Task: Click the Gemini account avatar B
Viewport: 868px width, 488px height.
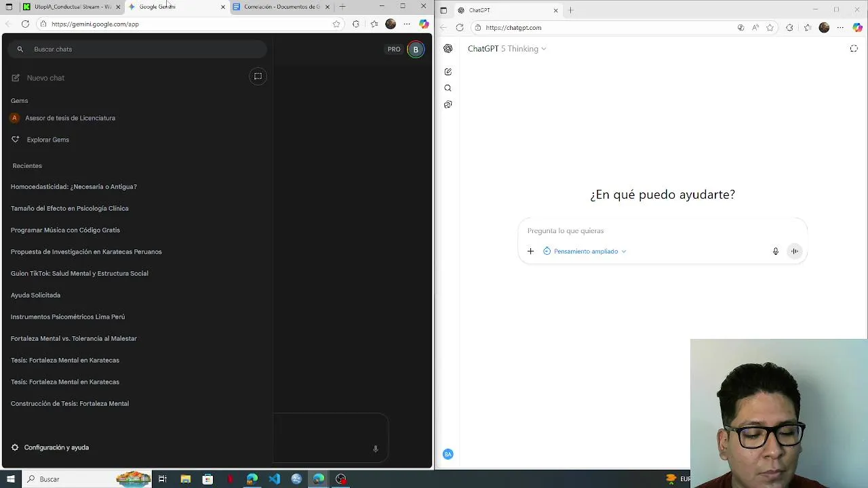Action: coord(416,49)
